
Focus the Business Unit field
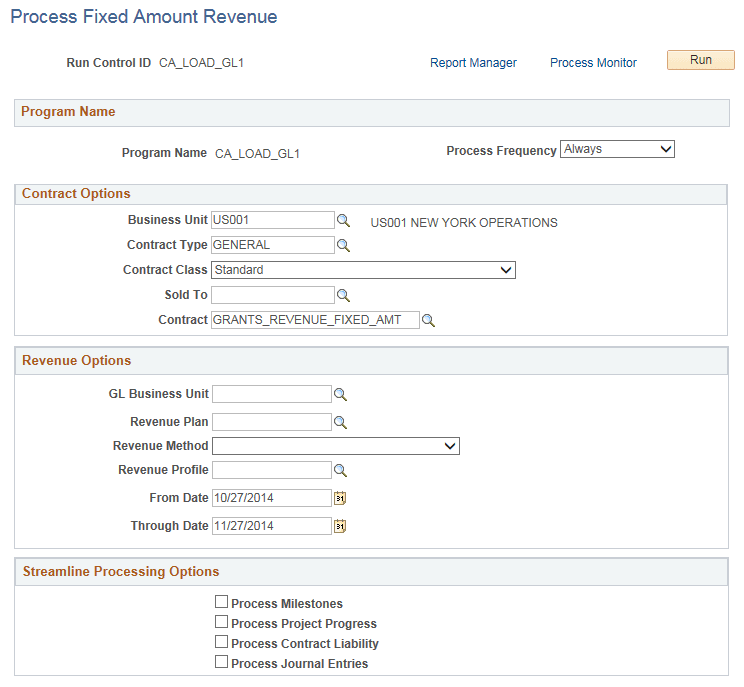[273, 220]
